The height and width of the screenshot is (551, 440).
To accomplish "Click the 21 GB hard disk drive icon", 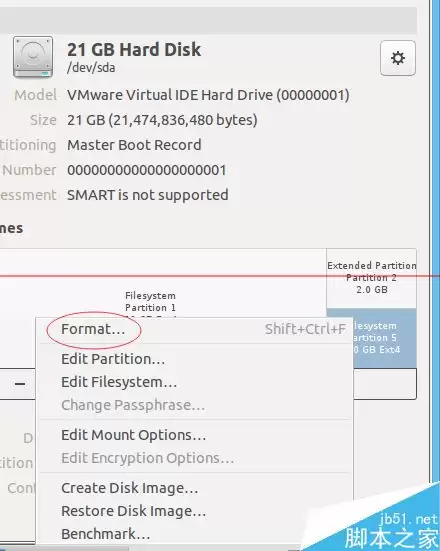I will click(33, 57).
